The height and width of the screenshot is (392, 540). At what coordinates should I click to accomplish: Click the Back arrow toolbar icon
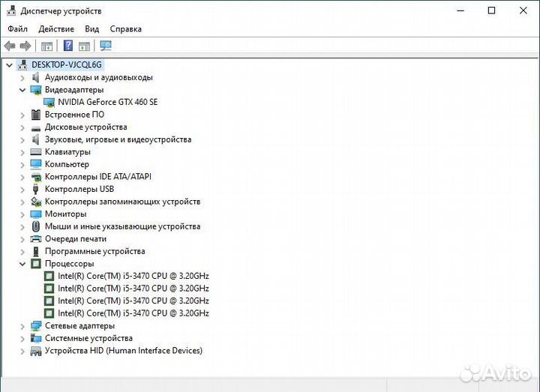pos(10,46)
